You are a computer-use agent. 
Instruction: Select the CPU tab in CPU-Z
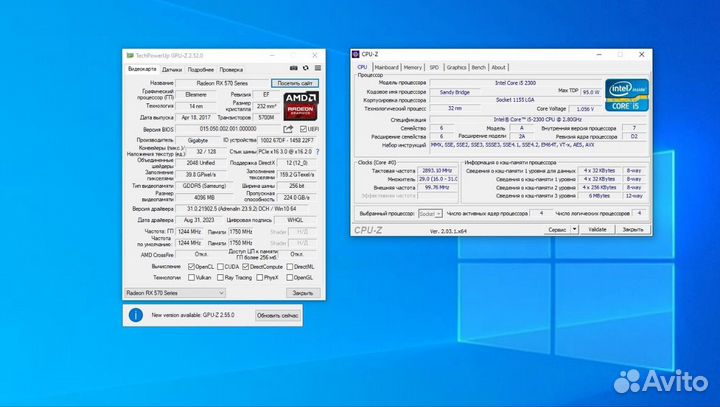[x=362, y=67]
